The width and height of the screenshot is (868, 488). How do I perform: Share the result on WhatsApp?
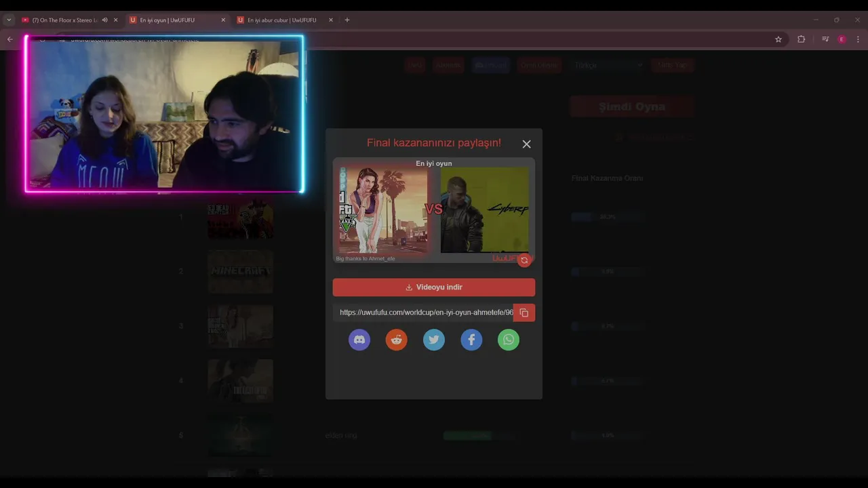coord(509,340)
